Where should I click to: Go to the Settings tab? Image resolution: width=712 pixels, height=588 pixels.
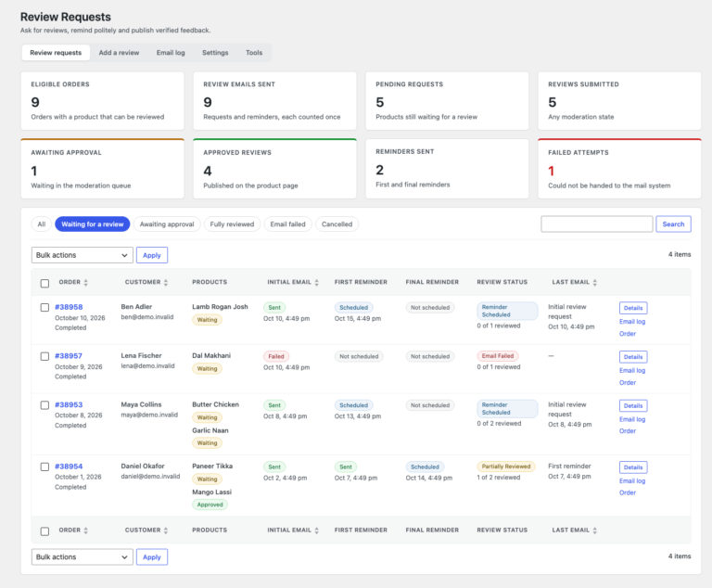point(215,53)
